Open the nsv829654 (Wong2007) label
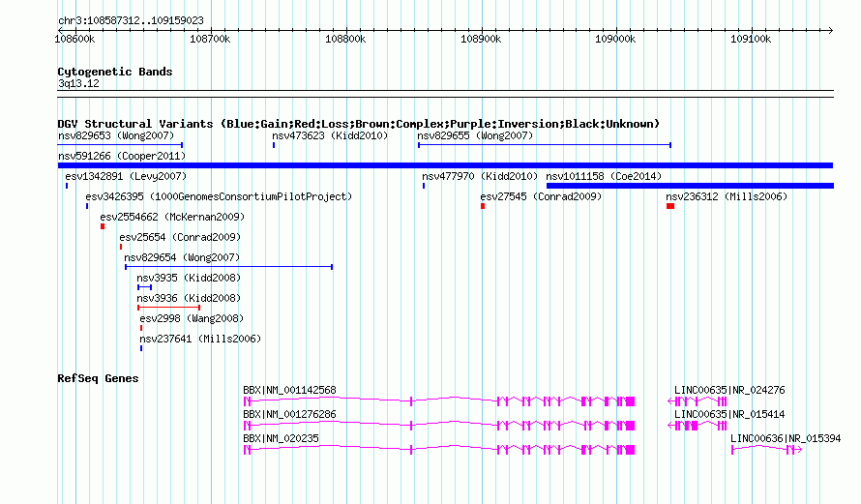This screenshot has height=504, width=861. 182,257
